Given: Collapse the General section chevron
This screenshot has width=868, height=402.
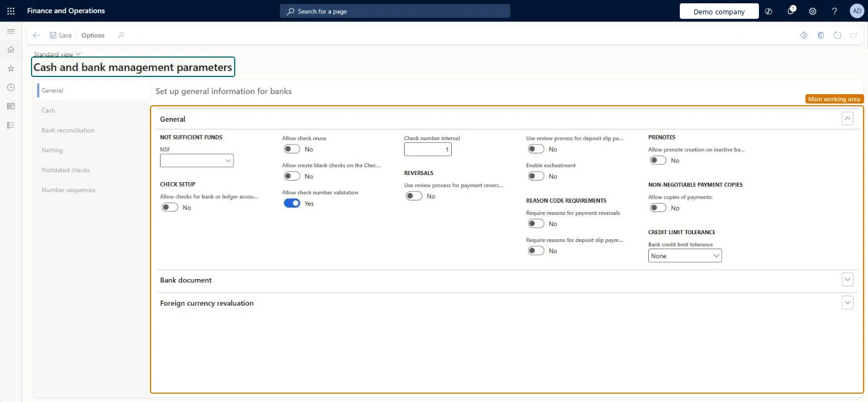Looking at the screenshot, I should pyautogui.click(x=848, y=118).
